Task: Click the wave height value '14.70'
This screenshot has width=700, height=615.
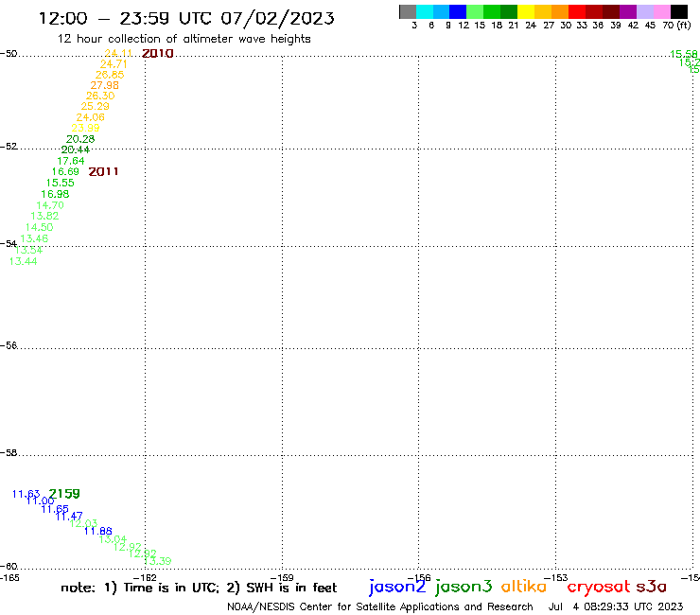Action: point(50,205)
